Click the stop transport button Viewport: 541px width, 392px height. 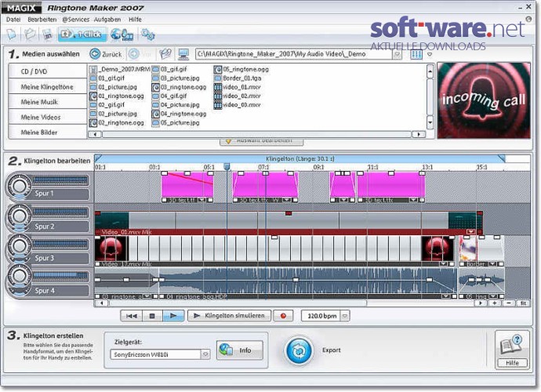(x=152, y=316)
